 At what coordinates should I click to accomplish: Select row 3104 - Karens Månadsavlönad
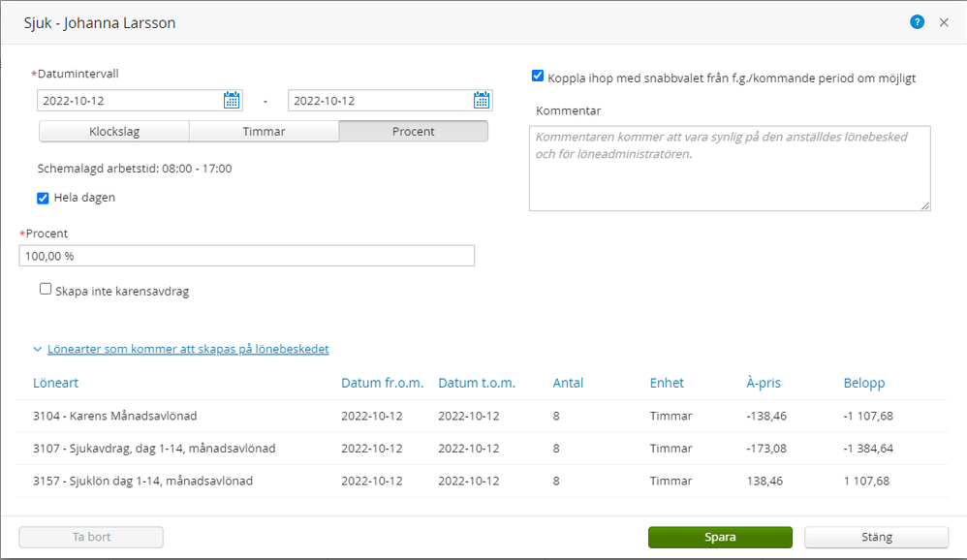coord(482,416)
